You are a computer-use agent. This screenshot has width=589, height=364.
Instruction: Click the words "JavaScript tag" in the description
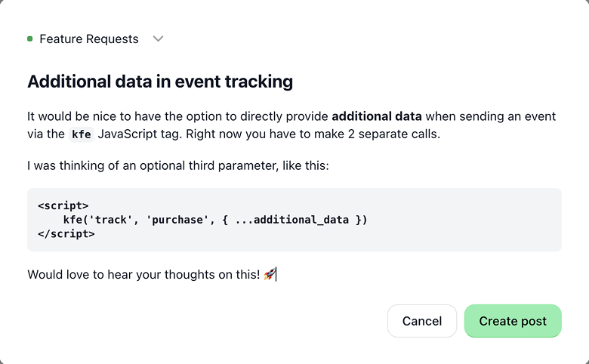click(x=139, y=134)
